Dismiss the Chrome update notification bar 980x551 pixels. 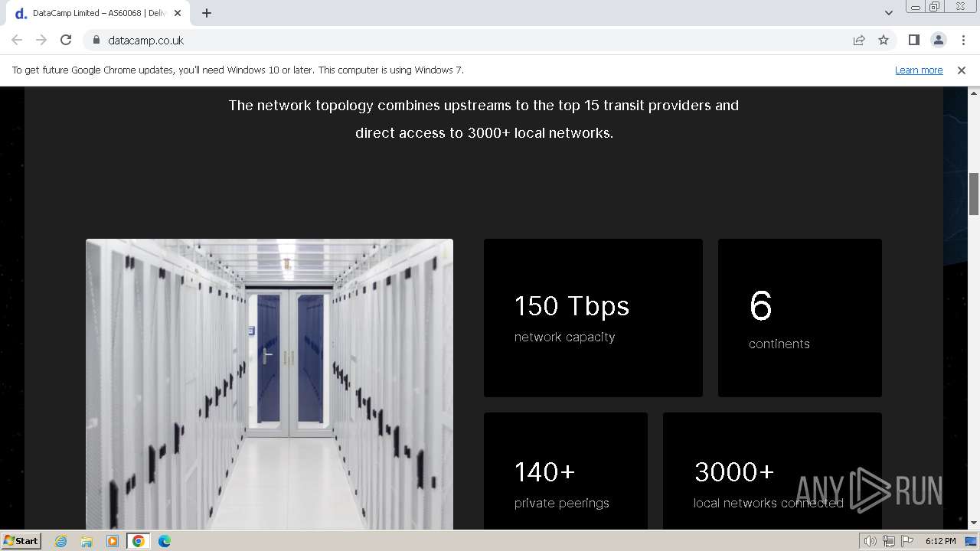tap(962, 70)
